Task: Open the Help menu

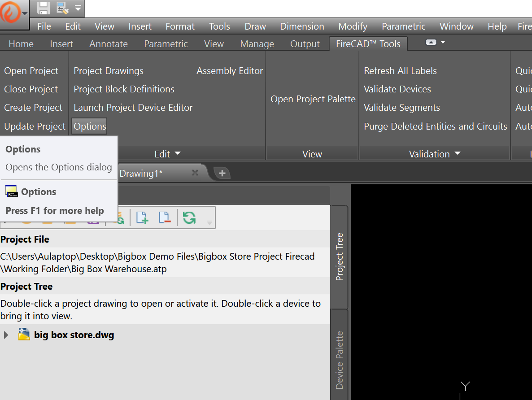Action: pyautogui.click(x=497, y=26)
